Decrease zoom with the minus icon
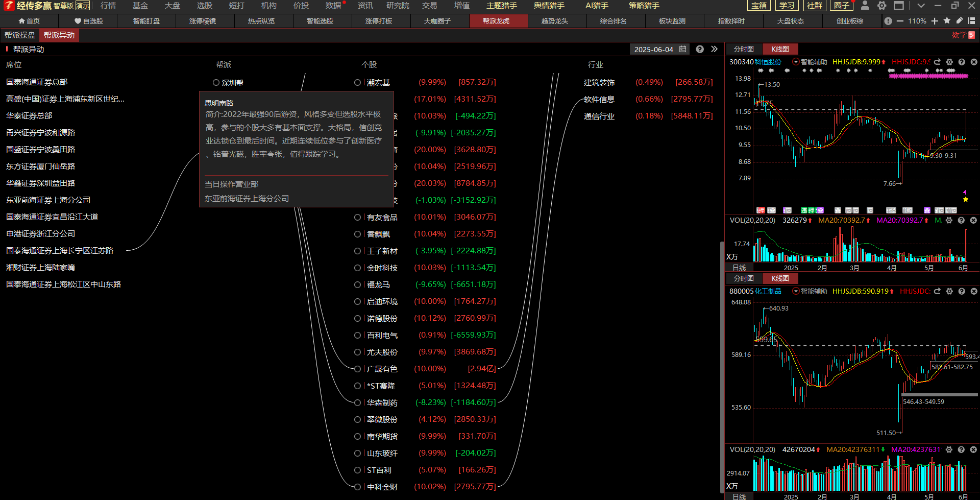This screenshot has width=980, height=500. pyautogui.click(x=900, y=21)
